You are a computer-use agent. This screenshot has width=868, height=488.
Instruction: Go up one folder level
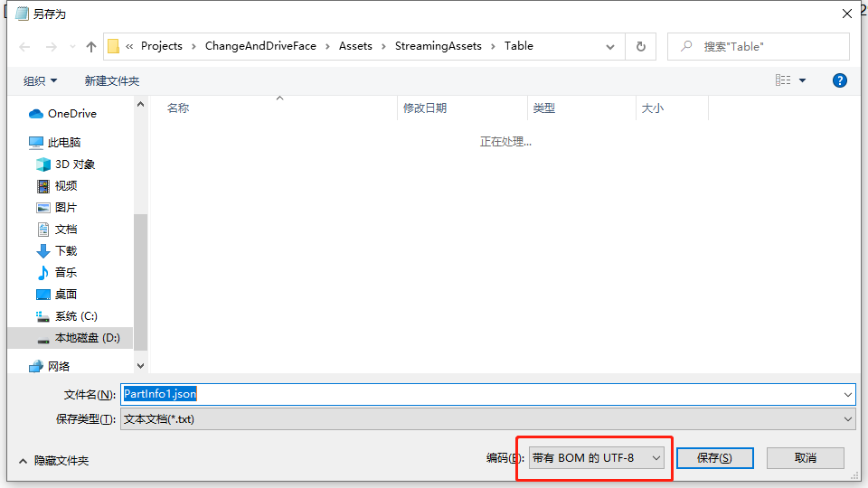coord(91,47)
